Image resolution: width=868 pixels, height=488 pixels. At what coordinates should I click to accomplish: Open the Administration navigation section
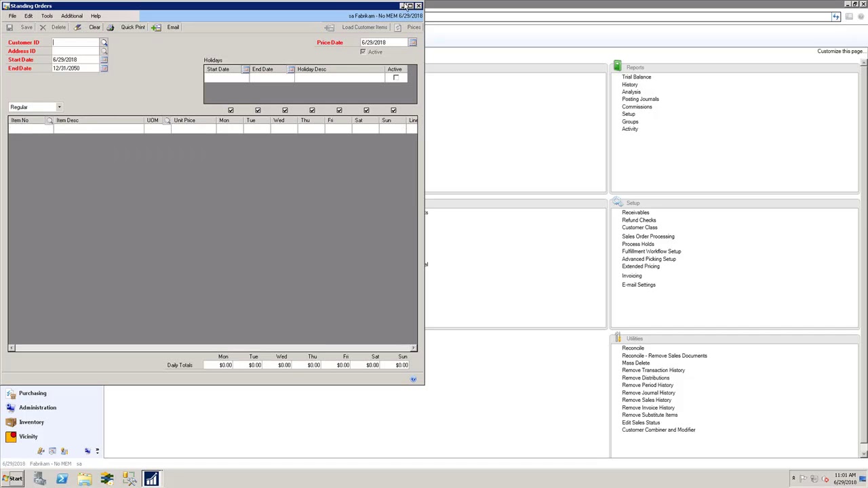[37, 407]
